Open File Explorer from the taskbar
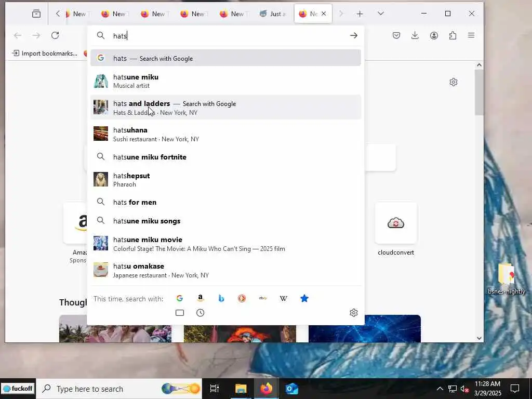 (x=241, y=389)
